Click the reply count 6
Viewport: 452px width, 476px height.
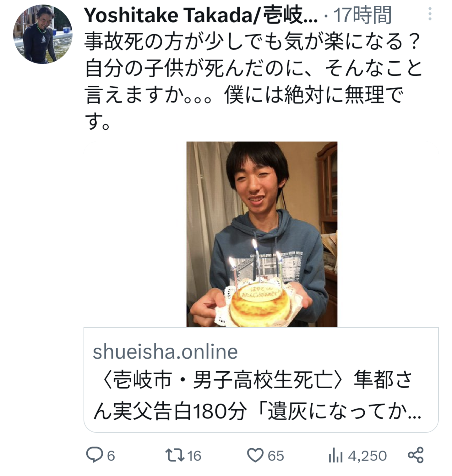(x=111, y=456)
